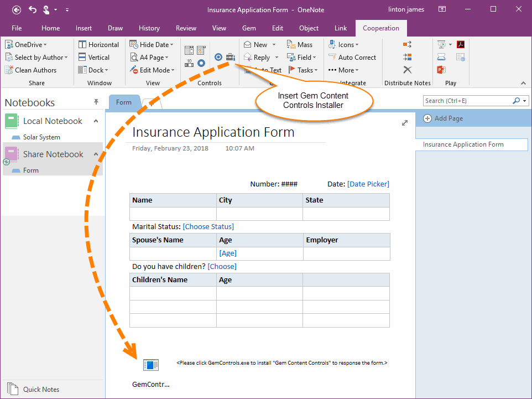Image resolution: width=532 pixels, height=399 pixels.
Task: Click the scanner icon in Play group
Action: 441,56
